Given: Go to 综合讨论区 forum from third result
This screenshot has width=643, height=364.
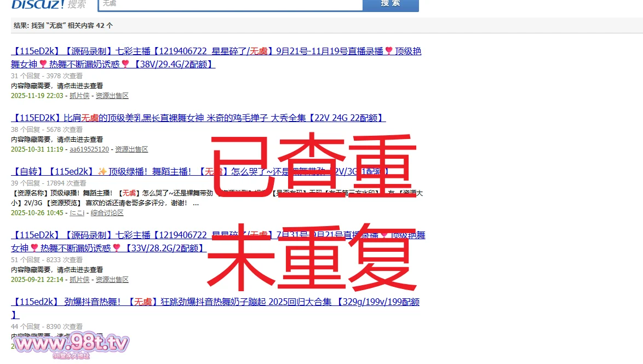Looking at the screenshot, I should [x=107, y=213].
